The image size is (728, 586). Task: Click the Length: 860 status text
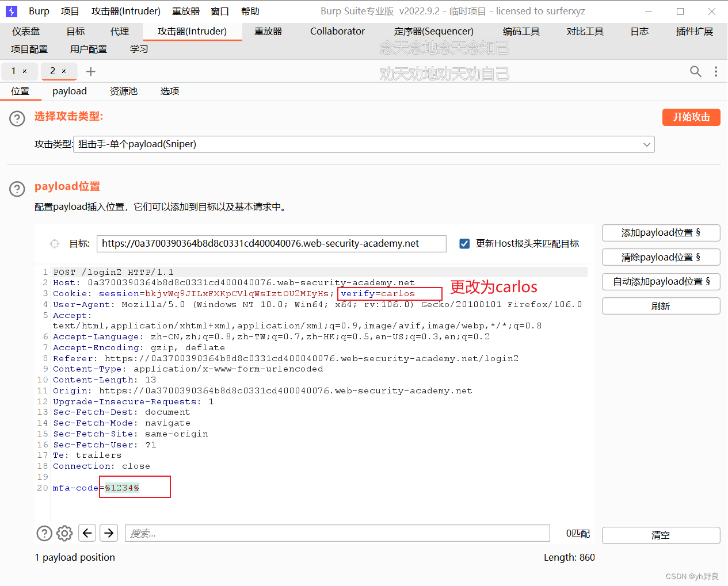[569, 557]
